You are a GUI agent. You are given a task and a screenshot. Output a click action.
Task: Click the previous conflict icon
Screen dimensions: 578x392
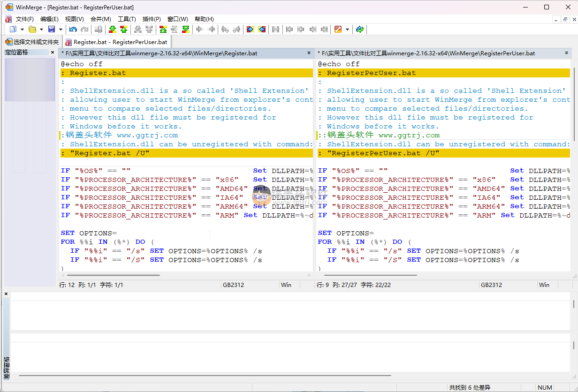point(149,29)
